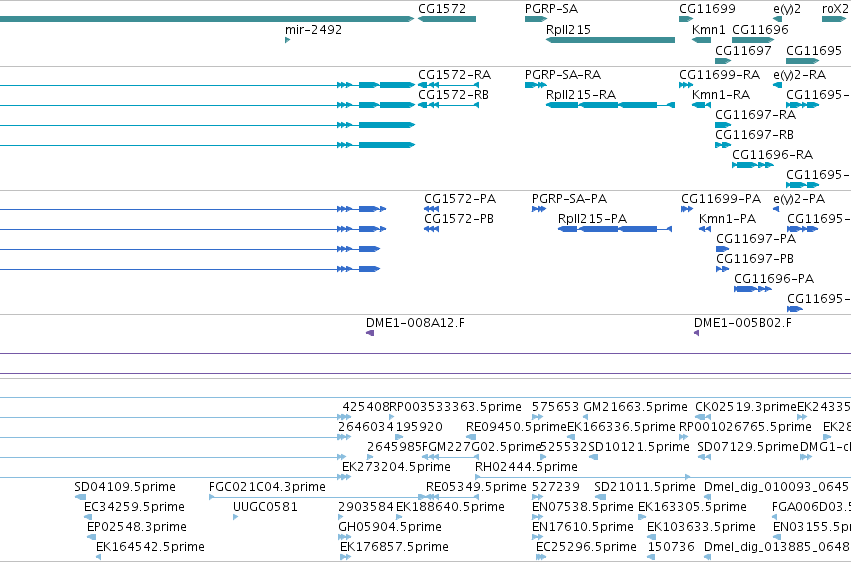Viewport: 851px width, 562px height.
Task: Select the EN17610.5prime EST label
Action: pos(583,527)
